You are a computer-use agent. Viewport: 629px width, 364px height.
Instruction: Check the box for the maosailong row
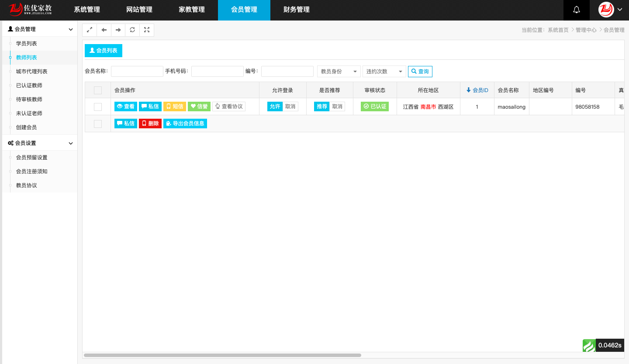[x=98, y=107]
